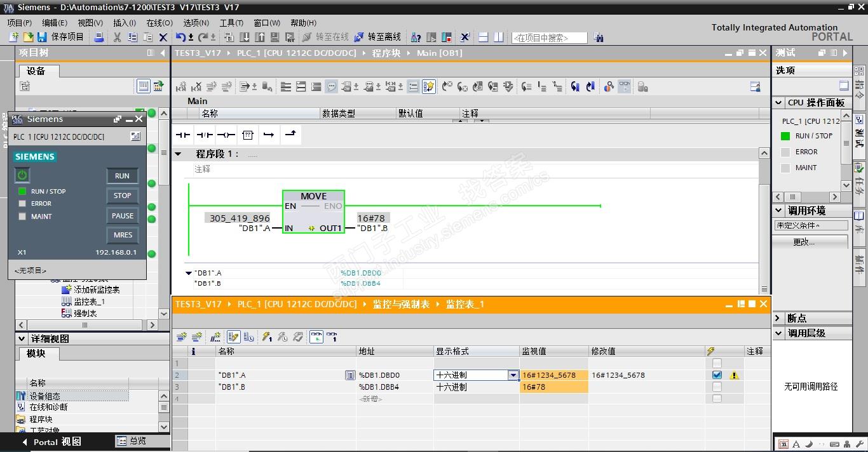Open the force table (强制表) item
The width and height of the screenshot is (868, 452).
pos(79,313)
